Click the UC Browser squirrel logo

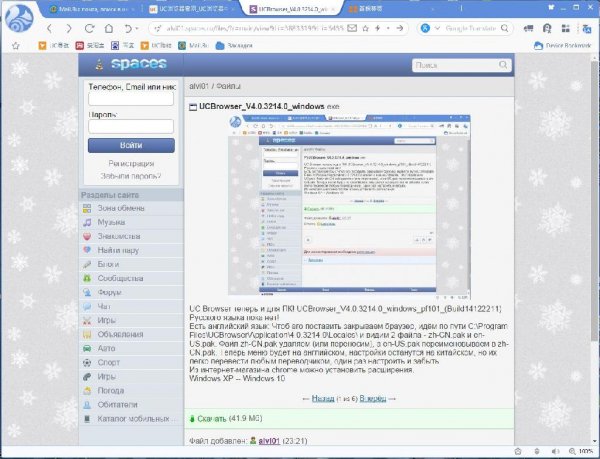19,18
